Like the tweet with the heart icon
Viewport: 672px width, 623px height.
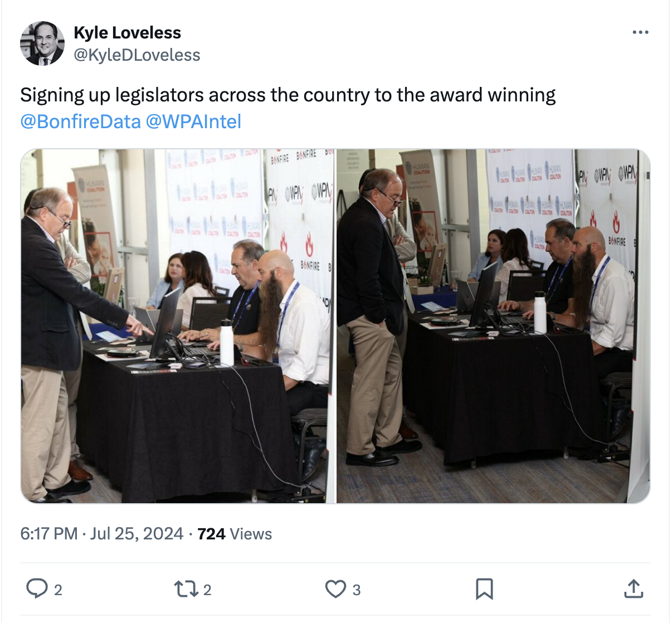tap(335, 588)
